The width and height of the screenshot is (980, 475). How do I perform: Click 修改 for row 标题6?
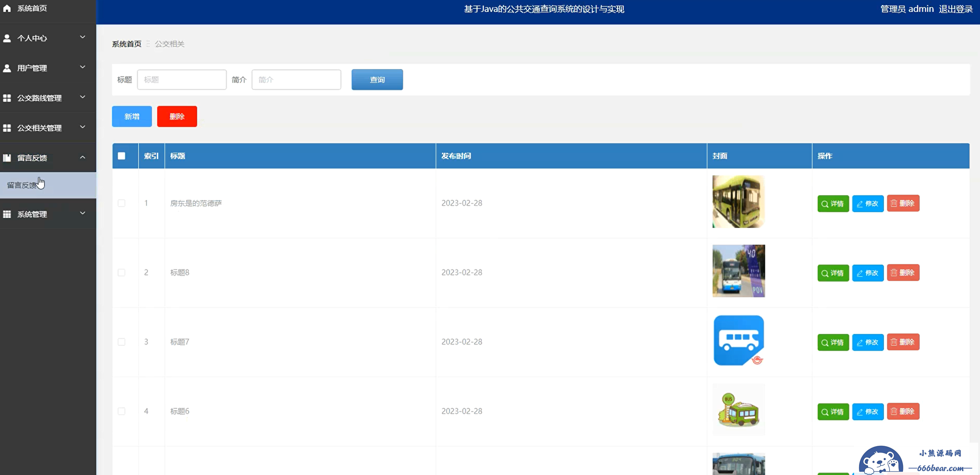coord(868,411)
